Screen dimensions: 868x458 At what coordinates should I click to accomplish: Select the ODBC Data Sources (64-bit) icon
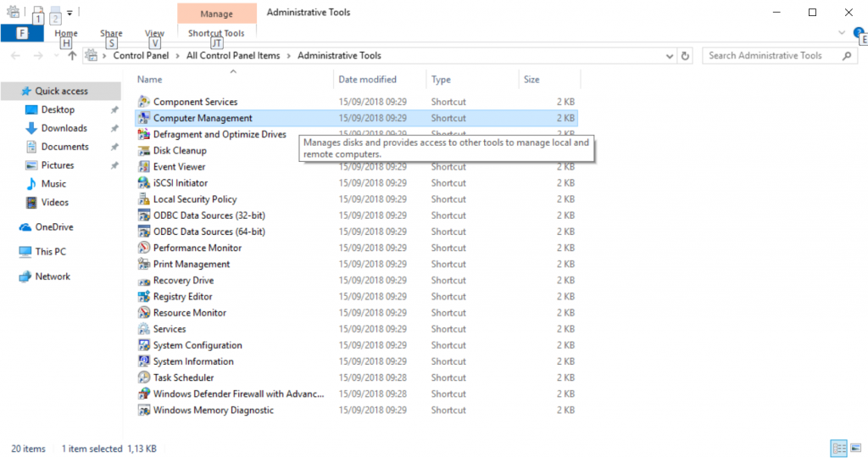pyautogui.click(x=144, y=232)
